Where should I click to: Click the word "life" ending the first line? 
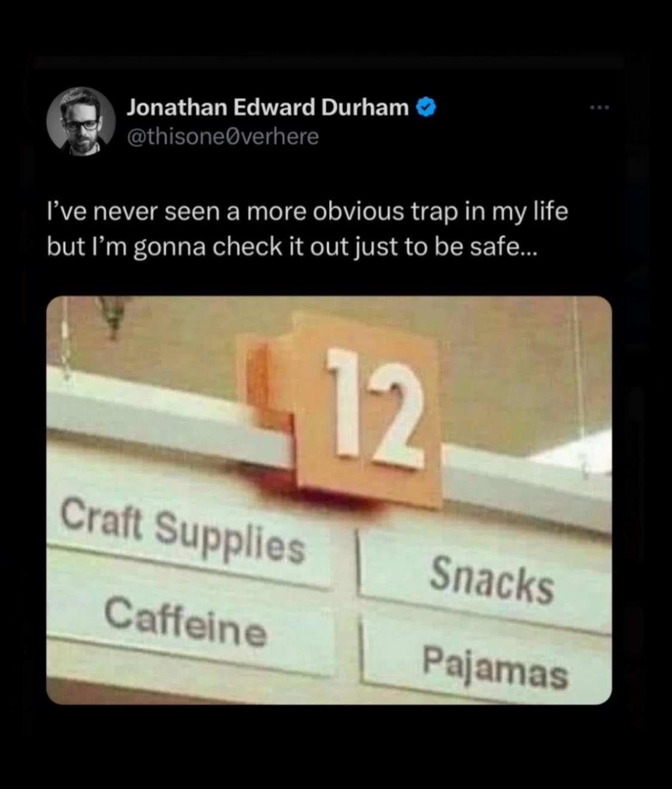coord(548,211)
